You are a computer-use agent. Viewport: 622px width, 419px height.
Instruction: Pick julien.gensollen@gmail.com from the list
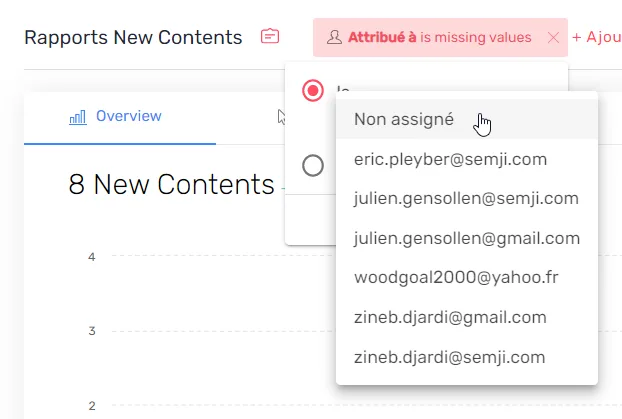[x=466, y=238]
